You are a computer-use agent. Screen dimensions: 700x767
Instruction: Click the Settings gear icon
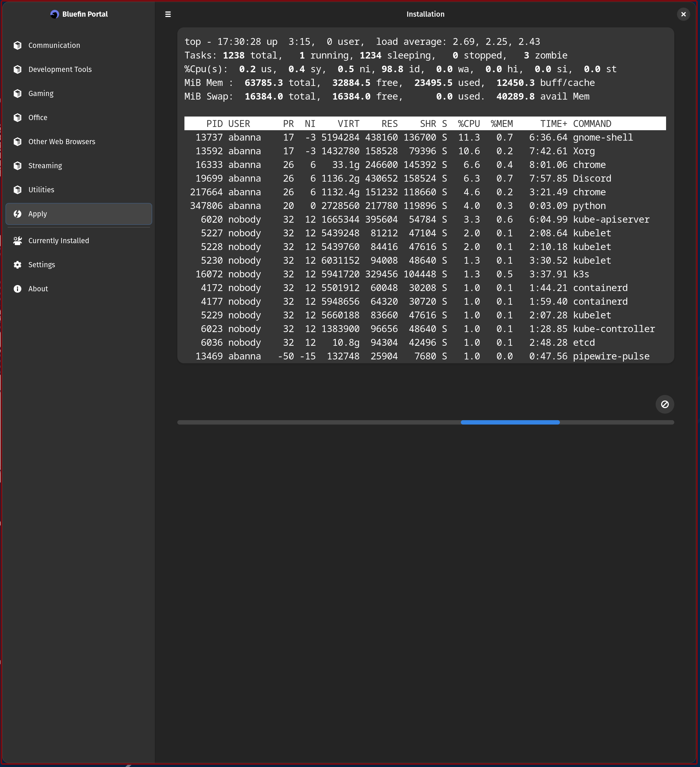coord(18,265)
